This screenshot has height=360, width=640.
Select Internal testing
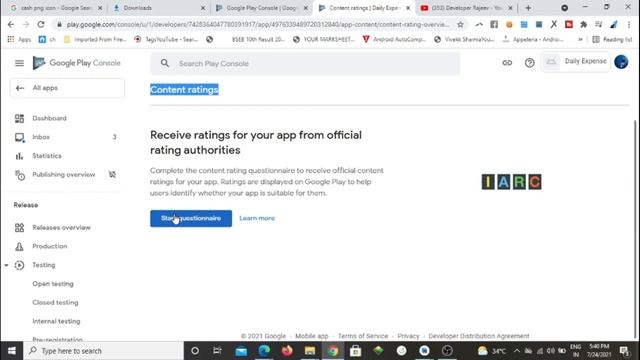point(56,322)
